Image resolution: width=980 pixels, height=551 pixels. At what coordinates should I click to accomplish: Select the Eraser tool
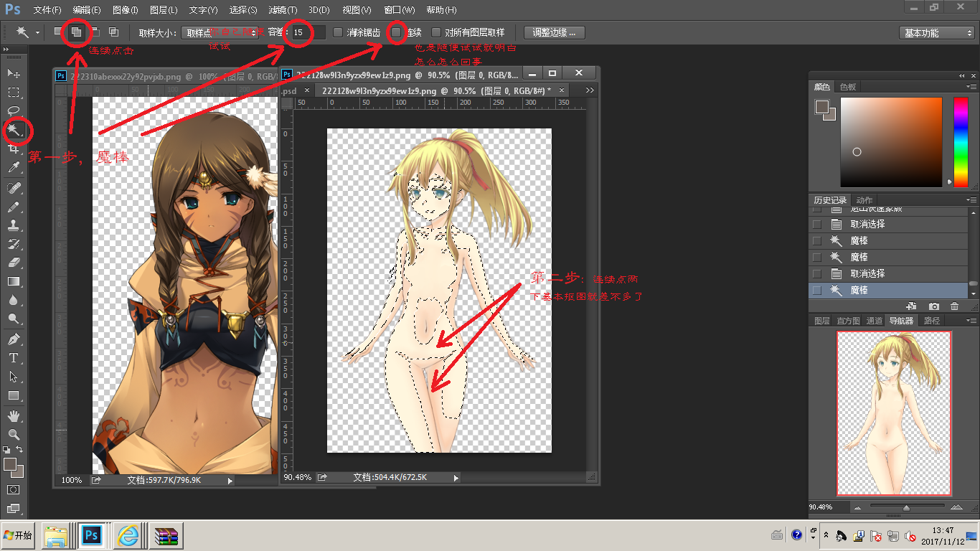pyautogui.click(x=14, y=263)
